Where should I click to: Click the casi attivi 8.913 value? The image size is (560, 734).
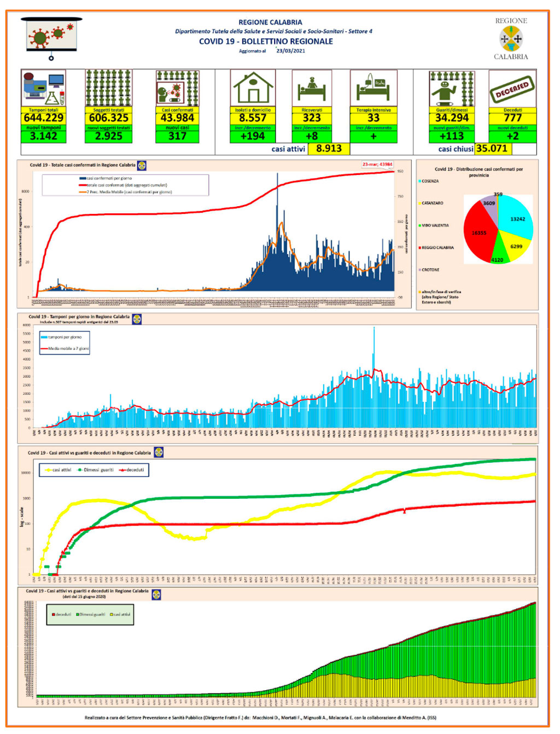pos(329,149)
